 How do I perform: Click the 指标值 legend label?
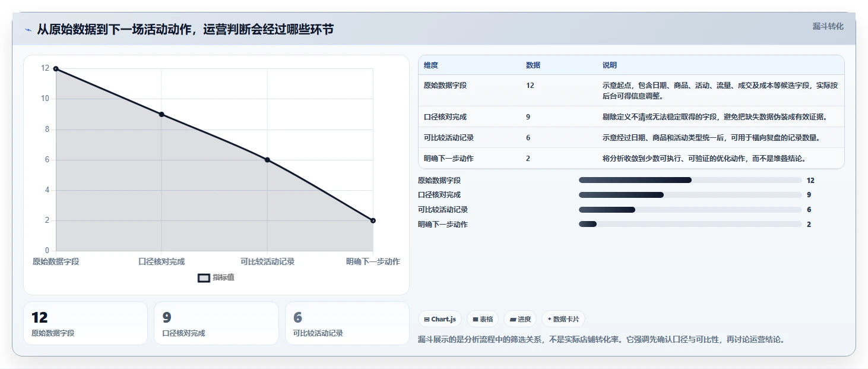pos(223,277)
